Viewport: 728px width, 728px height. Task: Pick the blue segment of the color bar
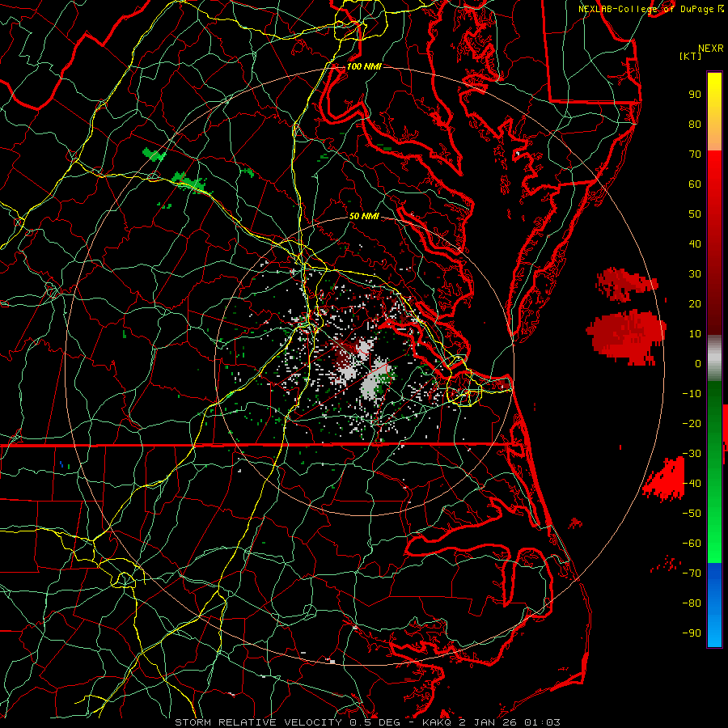(714, 603)
